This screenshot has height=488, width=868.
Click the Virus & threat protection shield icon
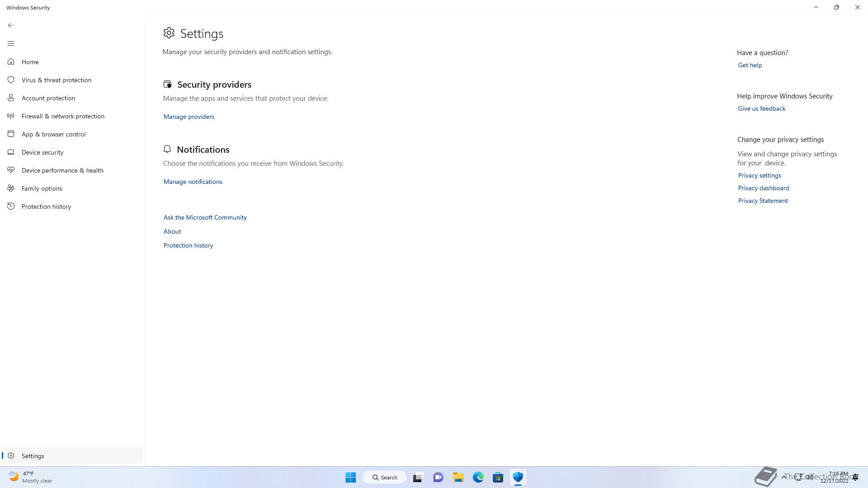11,80
